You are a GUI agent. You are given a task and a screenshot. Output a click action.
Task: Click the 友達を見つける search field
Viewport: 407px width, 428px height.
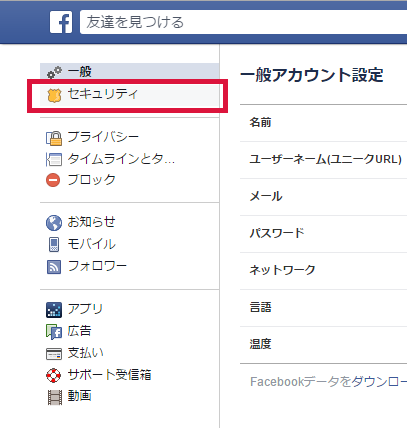click(x=243, y=22)
